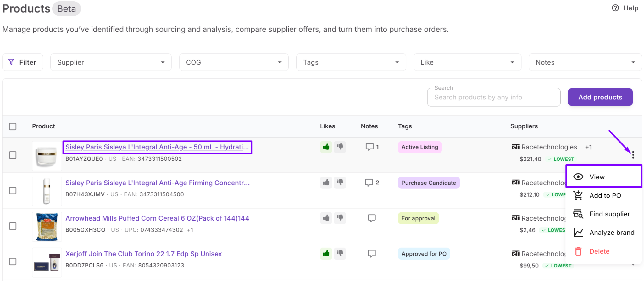Image resolution: width=644 pixels, height=281 pixels.
Task: Open notes icon for Xerjoff Join The Club
Action: tap(372, 254)
